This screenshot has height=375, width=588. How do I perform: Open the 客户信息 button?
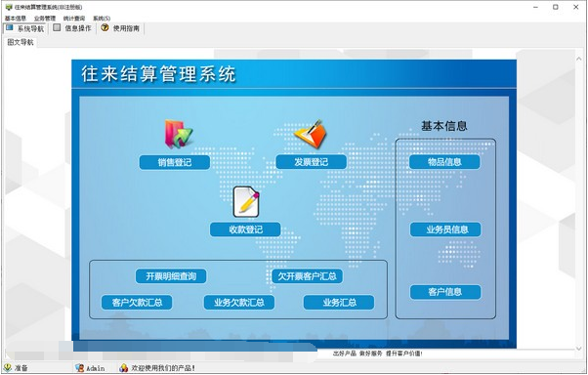pos(445,292)
